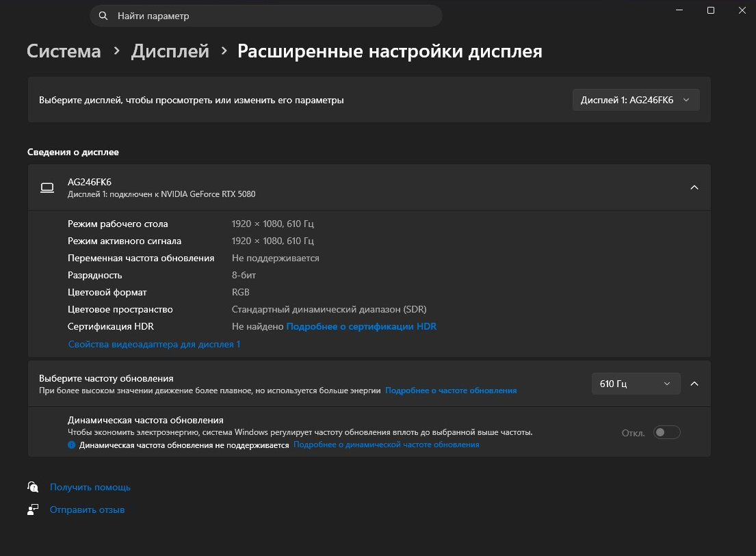Go to Система breadcrumb
This screenshot has height=556, width=756.
pyautogui.click(x=64, y=51)
